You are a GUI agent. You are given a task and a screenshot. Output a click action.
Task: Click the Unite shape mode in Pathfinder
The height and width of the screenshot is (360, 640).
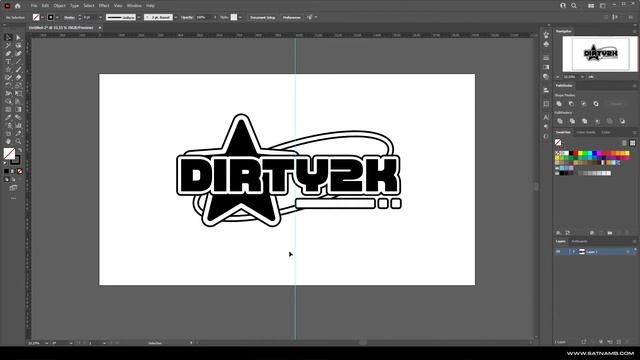[559, 104]
